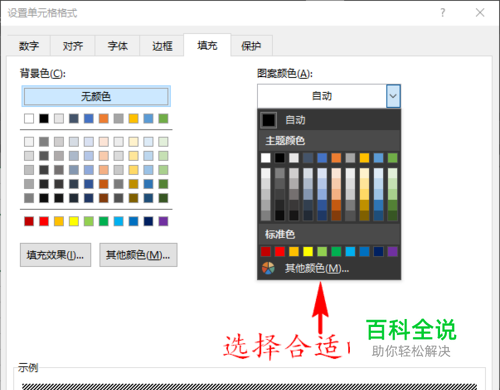Pick white theme swatch in pattern dropdown
Screen dimensions: 500x390
tap(266, 158)
